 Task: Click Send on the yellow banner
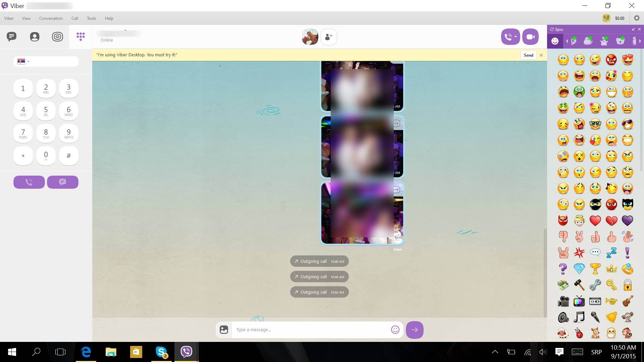pyautogui.click(x=528, y=55)
